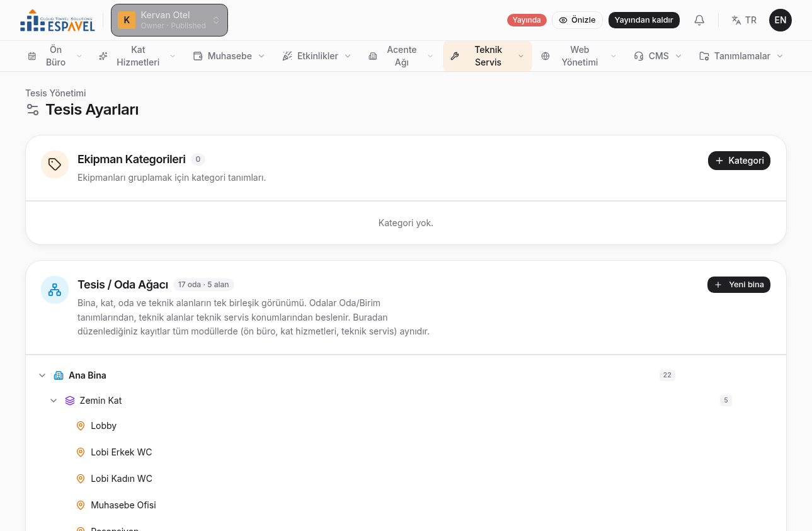
Task: Click the Muhasebe Ofisi pin icon
Action: 81,505
